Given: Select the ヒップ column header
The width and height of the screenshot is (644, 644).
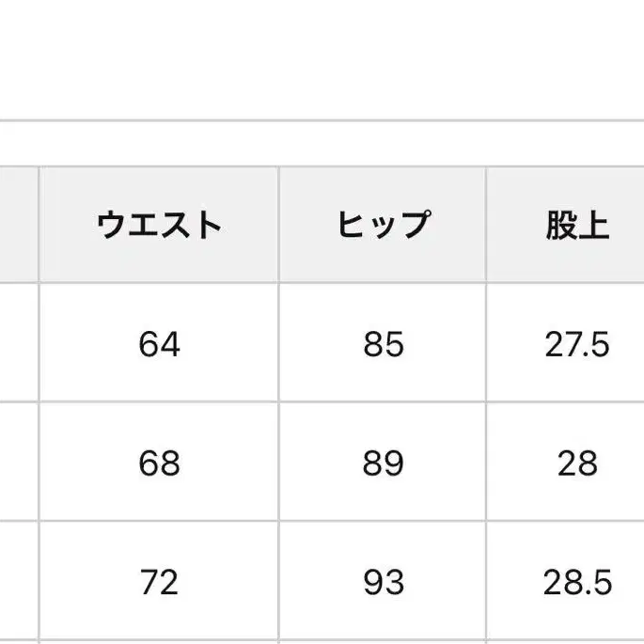Looking at the screenshot, I should (383, 225).
